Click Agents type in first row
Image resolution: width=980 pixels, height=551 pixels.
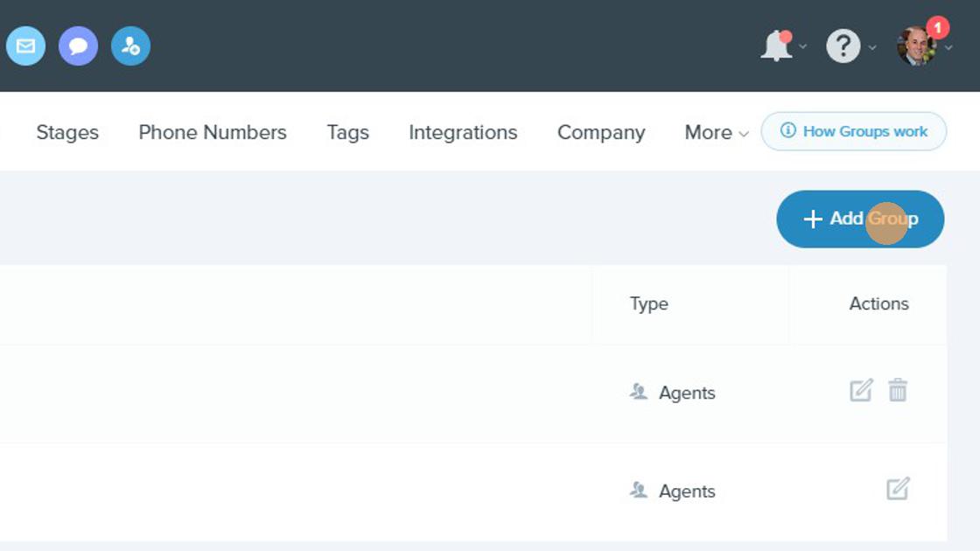[x=672, y=393]
